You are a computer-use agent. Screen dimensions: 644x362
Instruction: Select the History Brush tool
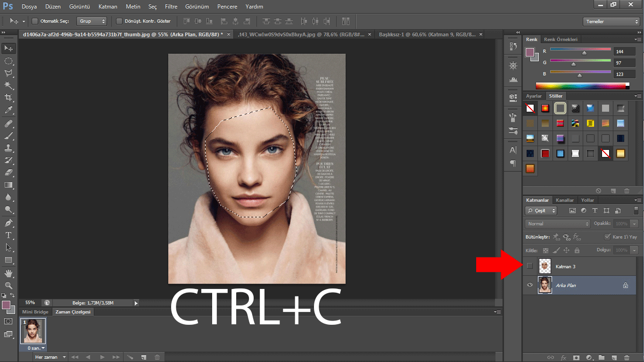8,160
